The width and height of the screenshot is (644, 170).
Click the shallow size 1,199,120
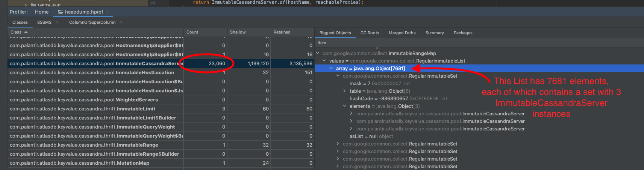click(x=258, y=63)
